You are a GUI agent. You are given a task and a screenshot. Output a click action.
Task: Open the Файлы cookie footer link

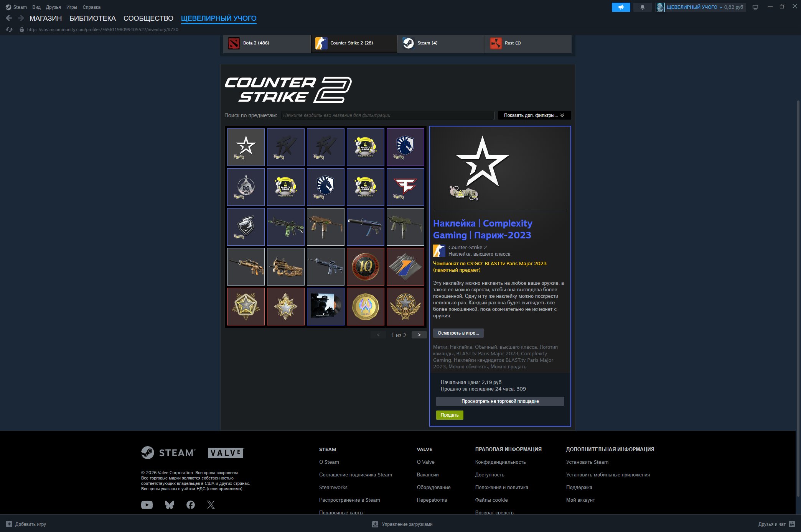491,500
